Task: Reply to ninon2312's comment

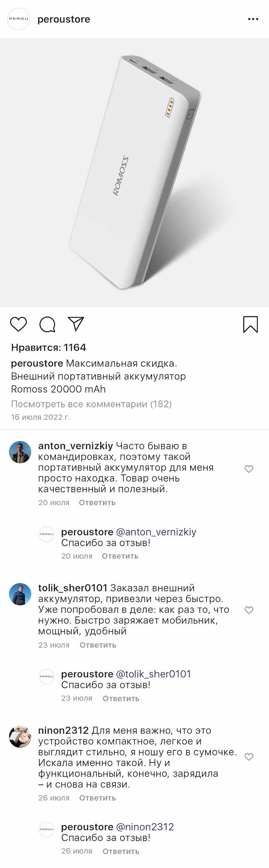Action: (x=98, y=798)
